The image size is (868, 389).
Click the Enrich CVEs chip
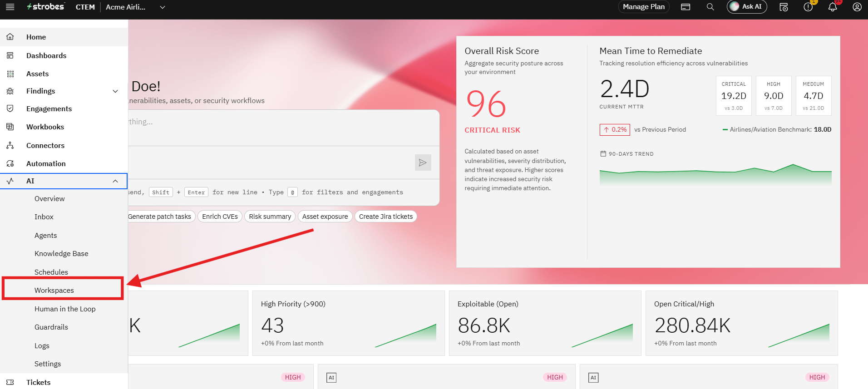220,217
